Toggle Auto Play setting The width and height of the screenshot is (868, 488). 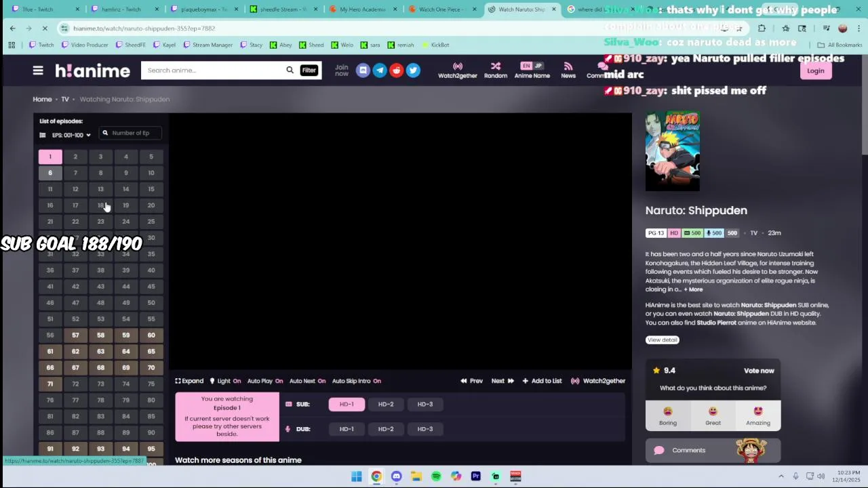click(x=265, y=381)
